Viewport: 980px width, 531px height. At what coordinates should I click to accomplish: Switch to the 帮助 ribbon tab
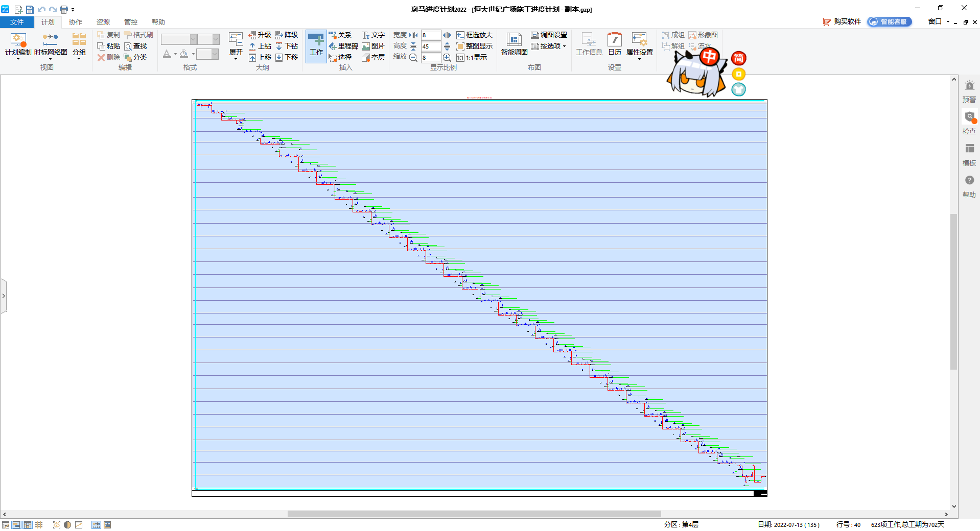click(x=158, y=22)
